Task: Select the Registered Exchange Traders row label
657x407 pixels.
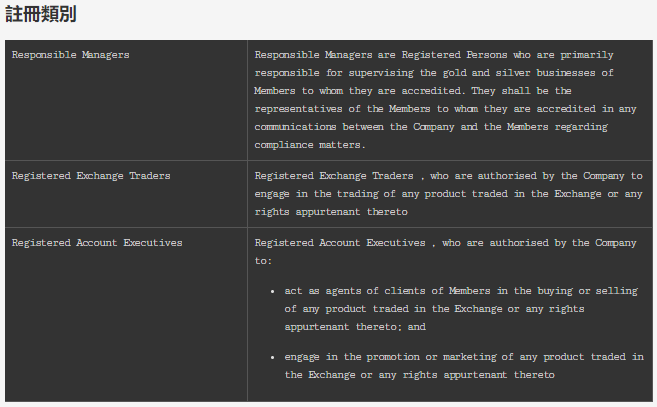Action: click(x=91, y=176)
